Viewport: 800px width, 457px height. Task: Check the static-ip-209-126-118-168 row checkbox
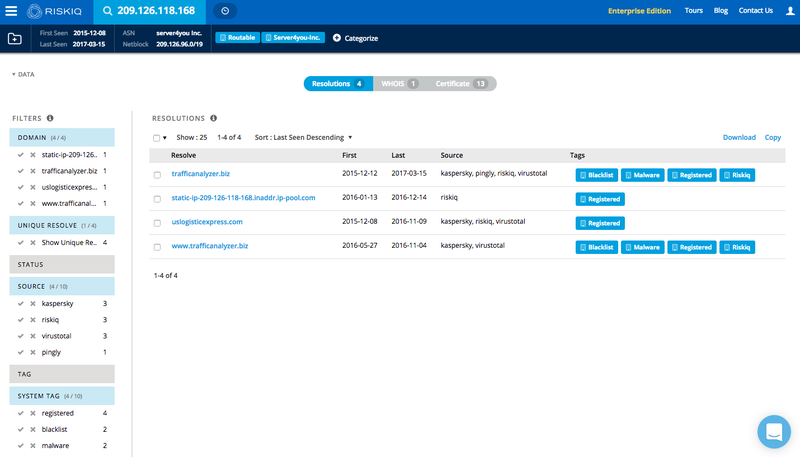157,199
